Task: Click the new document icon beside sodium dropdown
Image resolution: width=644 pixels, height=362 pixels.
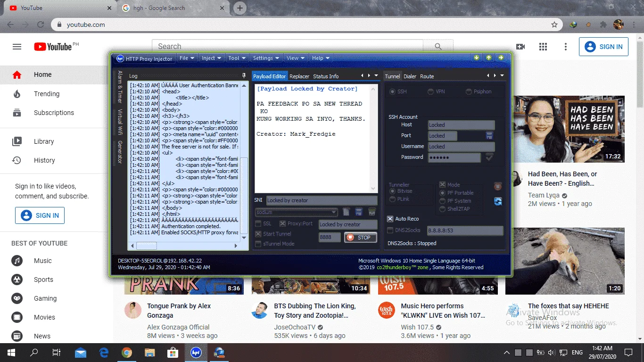Action: point(347,212)
